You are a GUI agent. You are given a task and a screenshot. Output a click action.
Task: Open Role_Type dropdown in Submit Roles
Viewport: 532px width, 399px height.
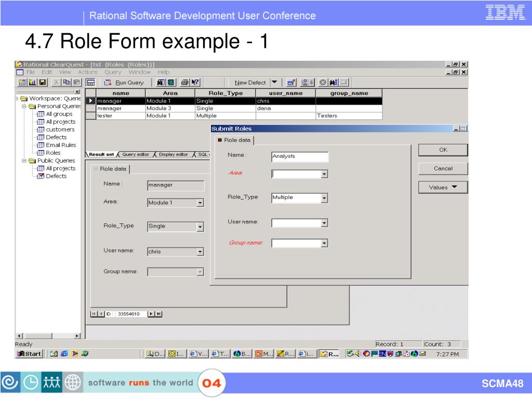324,198
